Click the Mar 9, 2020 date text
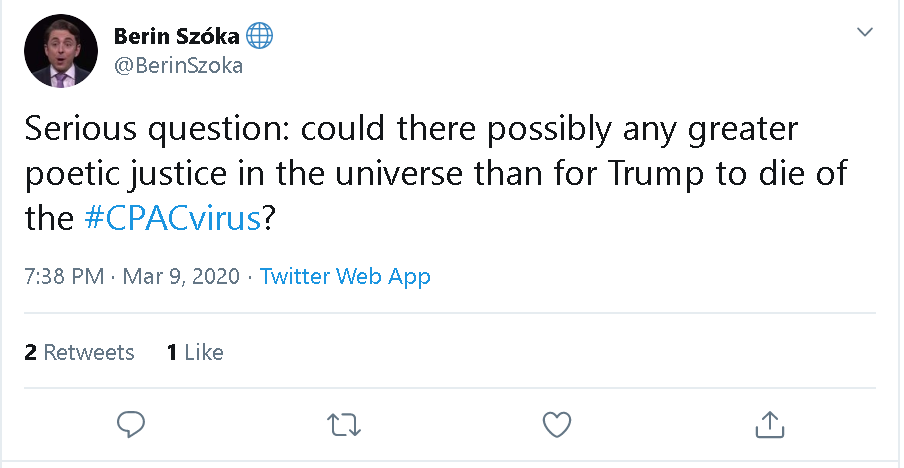 point(181,276)
